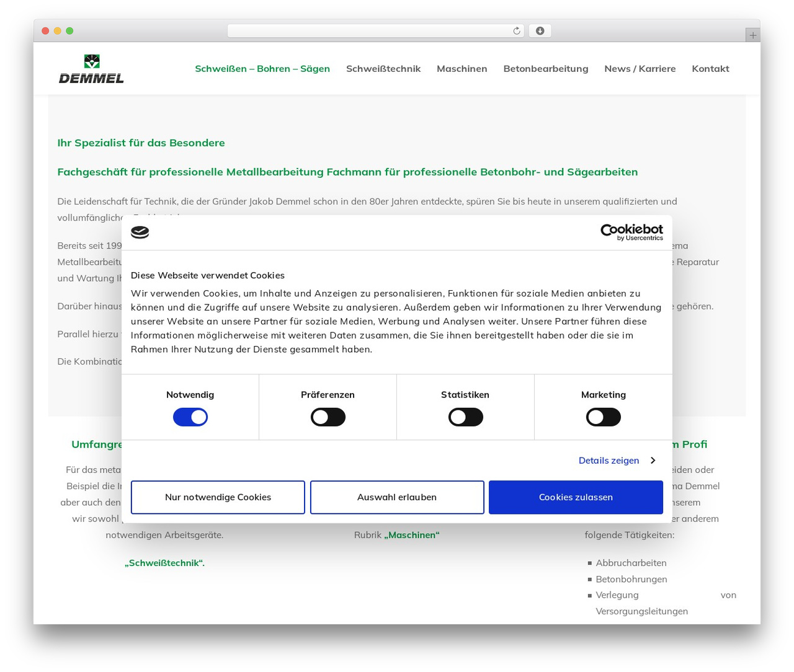
Task: Expand Details zeigen chevron
Action: 653,460
